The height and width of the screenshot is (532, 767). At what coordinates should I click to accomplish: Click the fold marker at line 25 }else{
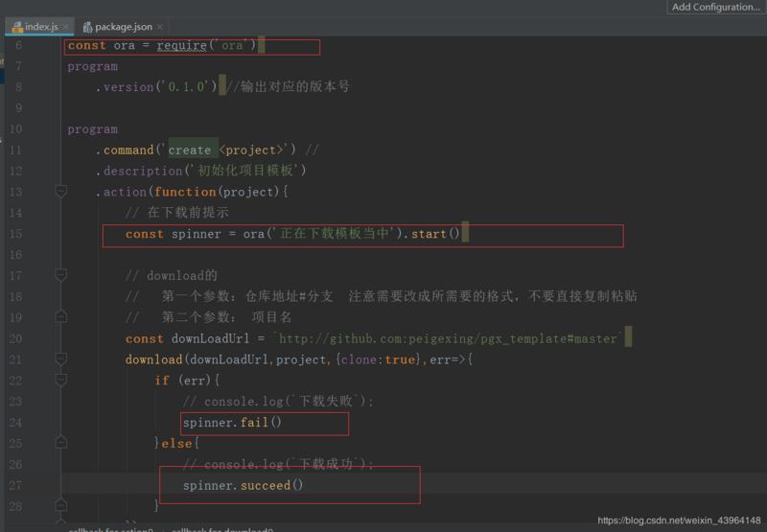tap(60, 443)
